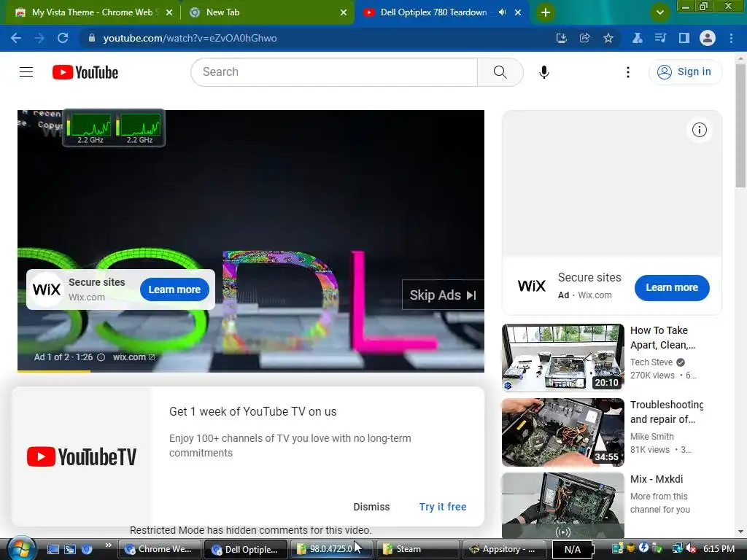
Task: Open Chrome Labs flask icon
Action: pyautogui.click(x=637, y=38)
